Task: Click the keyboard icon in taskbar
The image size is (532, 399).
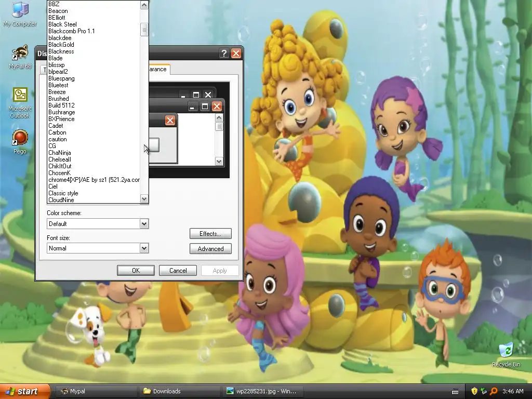Action: pyautogui.click(x=455, y=392)
